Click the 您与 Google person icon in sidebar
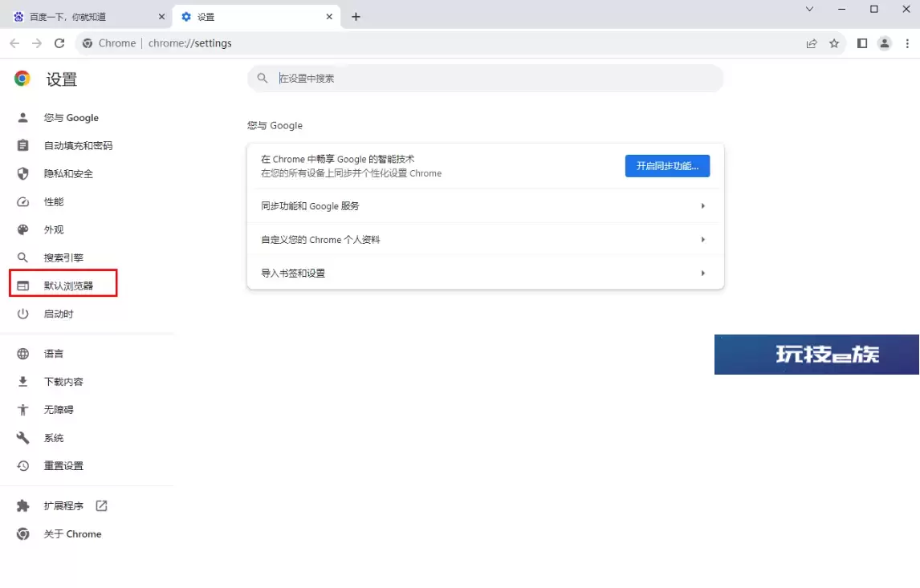Viewport: 920px width, 588px height. [23, 118]
